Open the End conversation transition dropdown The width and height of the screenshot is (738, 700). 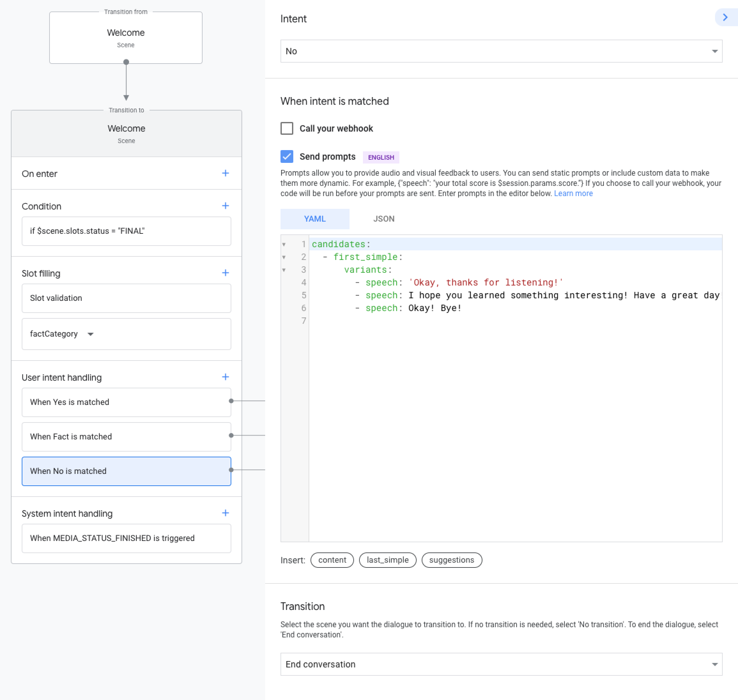501,664
